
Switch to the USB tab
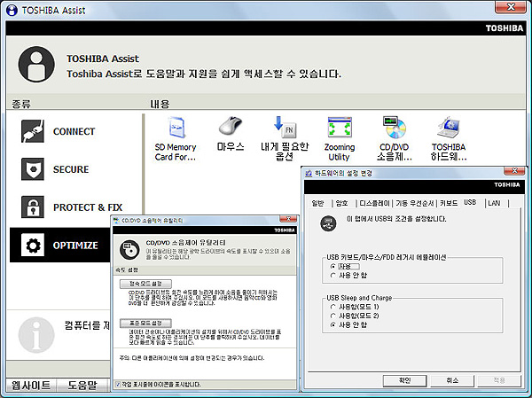(470, 203)
